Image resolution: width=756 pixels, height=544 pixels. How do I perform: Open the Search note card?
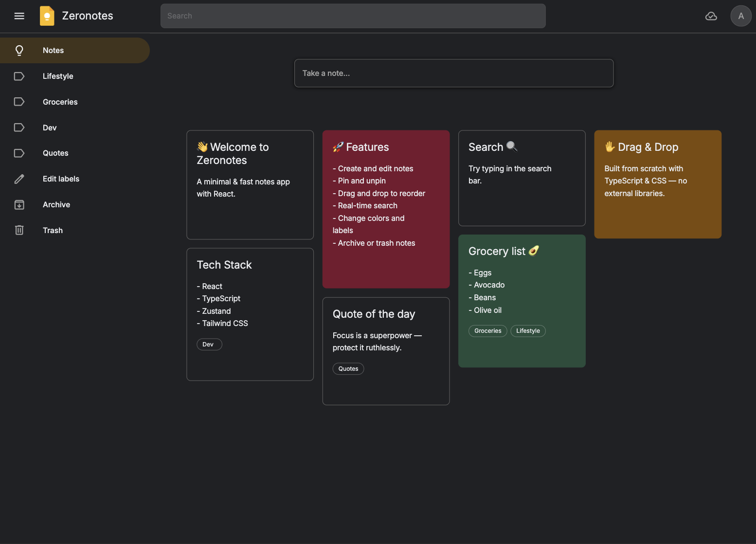pos(522,178)
